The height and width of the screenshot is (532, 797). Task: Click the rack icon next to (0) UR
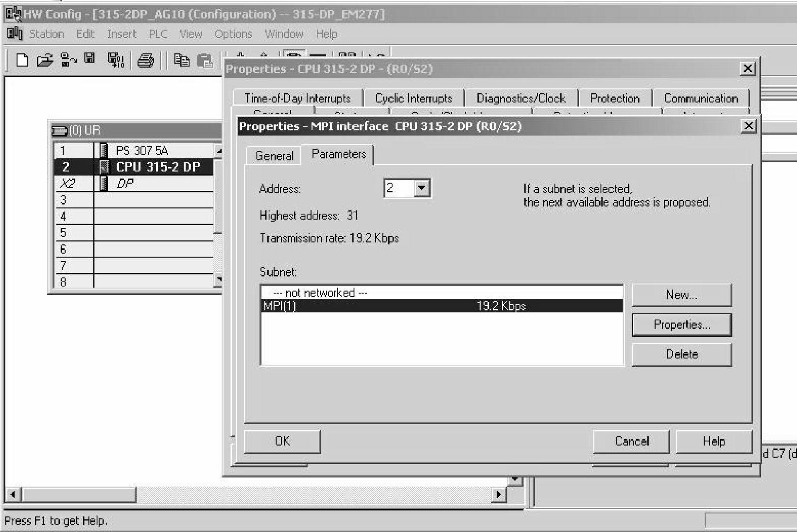[x=59, y=131]
